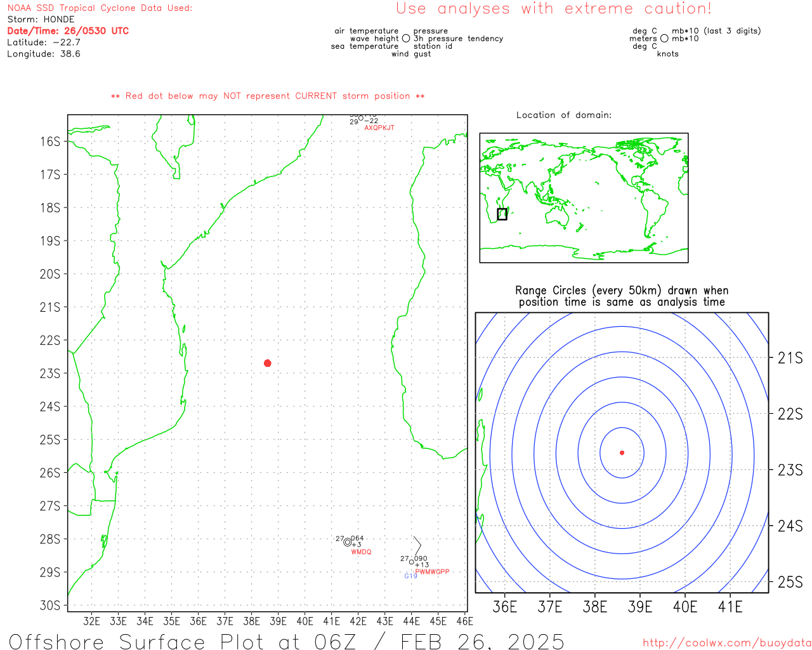Click the station circle in the units legend
812x650 pixels.
click(664, 39)
